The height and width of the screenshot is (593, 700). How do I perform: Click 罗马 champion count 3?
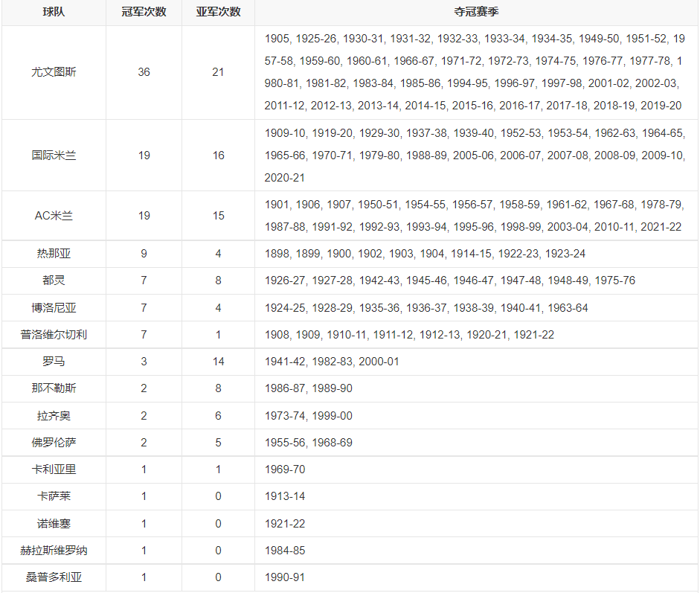(144, 362)
